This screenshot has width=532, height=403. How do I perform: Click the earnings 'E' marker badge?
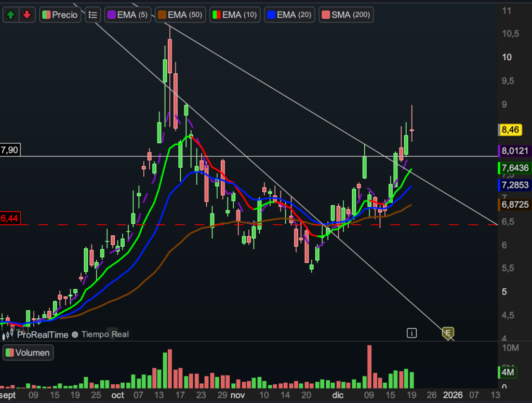pos(447,333)
